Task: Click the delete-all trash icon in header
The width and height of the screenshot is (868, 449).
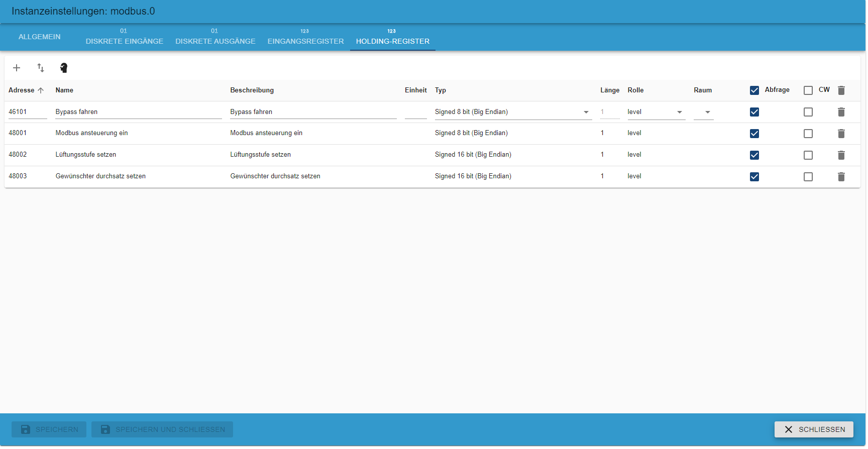Action: (x=841, y=90)
